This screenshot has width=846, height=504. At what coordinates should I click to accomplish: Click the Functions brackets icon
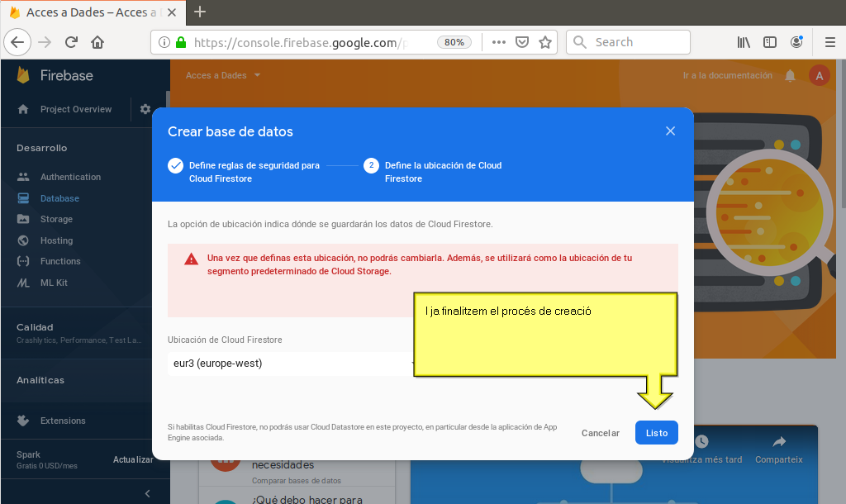[x=23, y=261]
